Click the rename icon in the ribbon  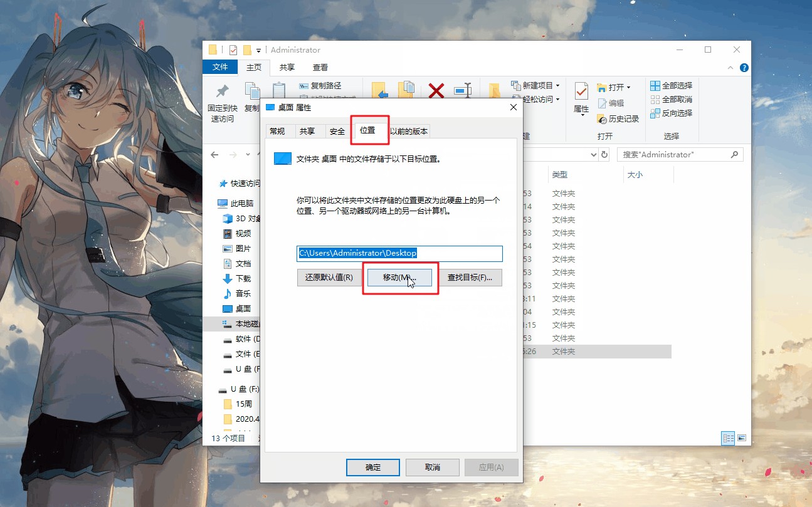click(x=463, y=91)
